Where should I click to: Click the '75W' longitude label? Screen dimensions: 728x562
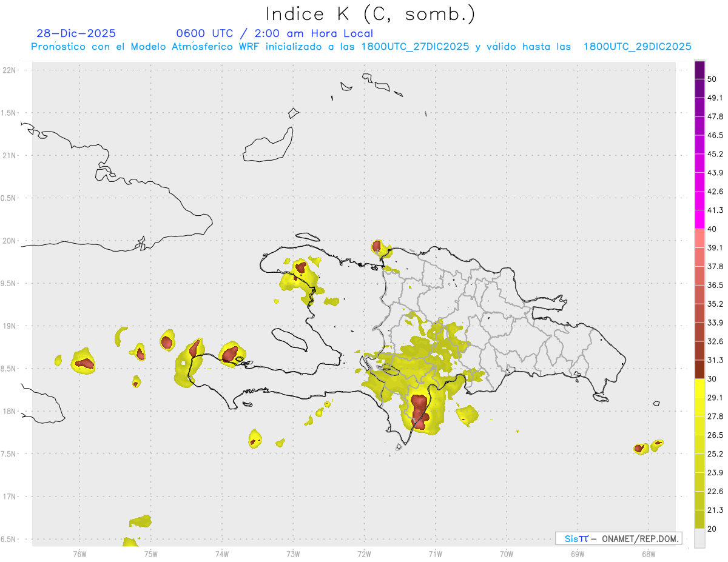pyautogui.click(x=150, y=554)
